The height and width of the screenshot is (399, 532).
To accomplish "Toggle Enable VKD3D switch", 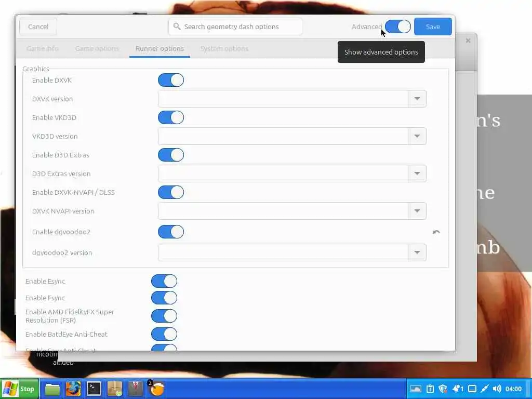I will click(x=171, y=117).
